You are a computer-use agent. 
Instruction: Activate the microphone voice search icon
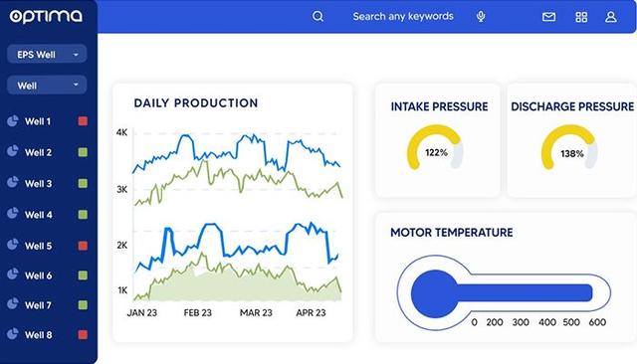pos(481,16)
